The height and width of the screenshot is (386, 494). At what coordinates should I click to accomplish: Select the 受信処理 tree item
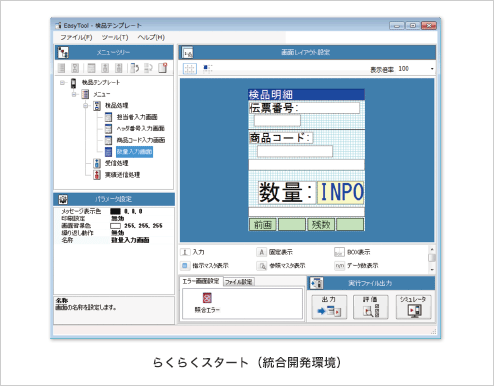coord(116,163)
